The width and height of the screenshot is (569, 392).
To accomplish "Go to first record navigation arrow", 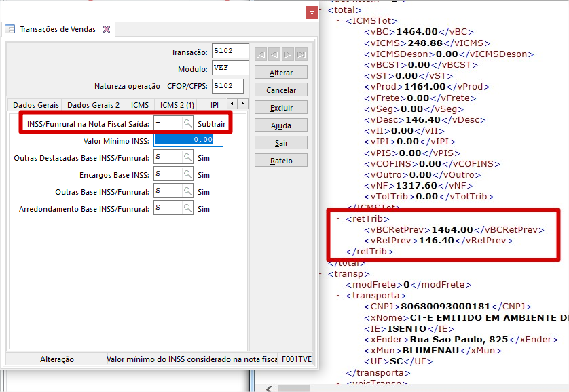I will pos(261,54).
